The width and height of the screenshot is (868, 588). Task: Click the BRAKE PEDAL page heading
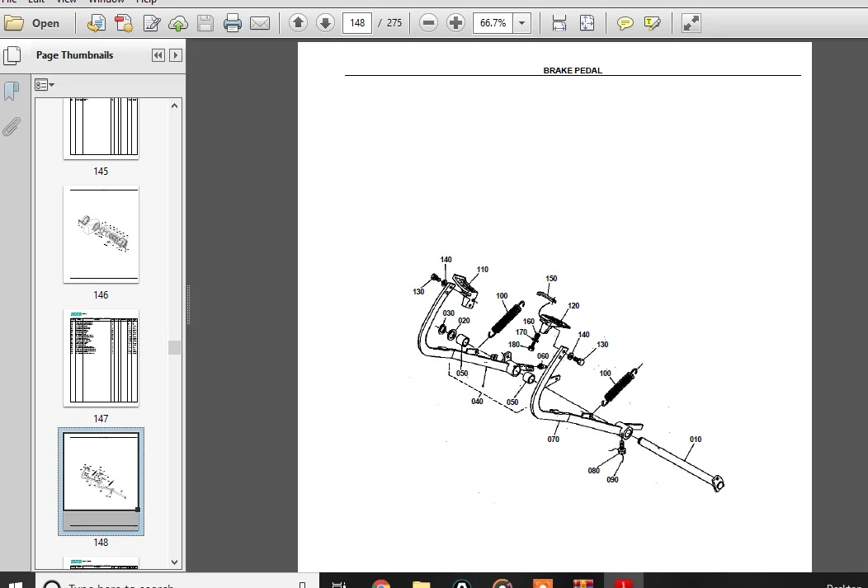(x=573, y=70)
